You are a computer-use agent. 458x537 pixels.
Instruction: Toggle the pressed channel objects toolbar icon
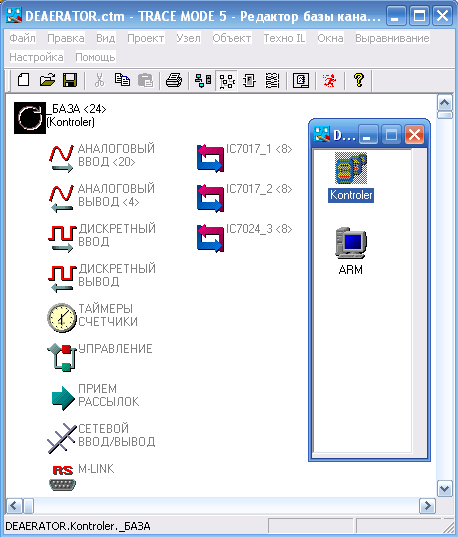tap(227, 81)
